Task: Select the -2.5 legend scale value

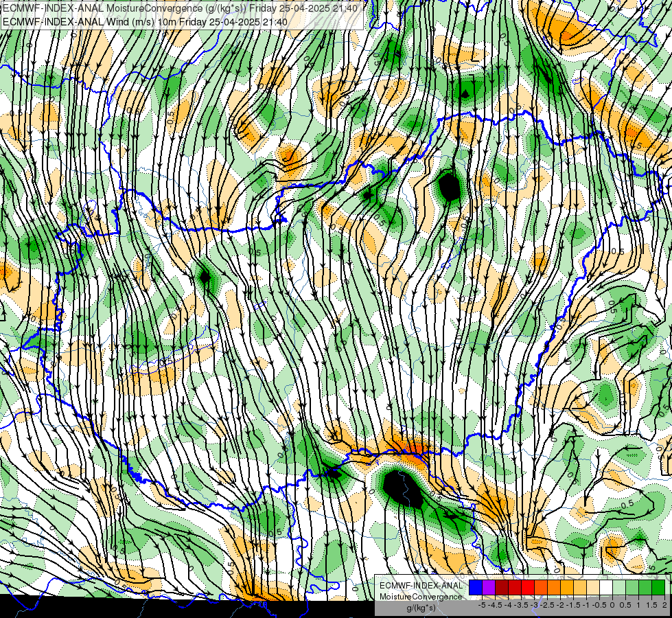Action: coord(547,605)
